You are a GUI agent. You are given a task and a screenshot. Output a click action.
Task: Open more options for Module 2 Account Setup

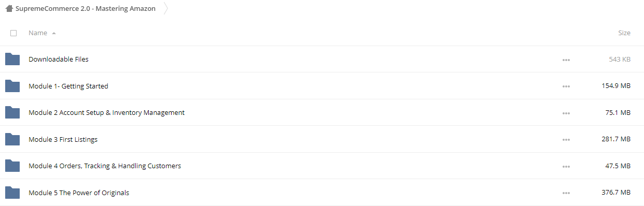pyautogui.click(x=566, y=113)
